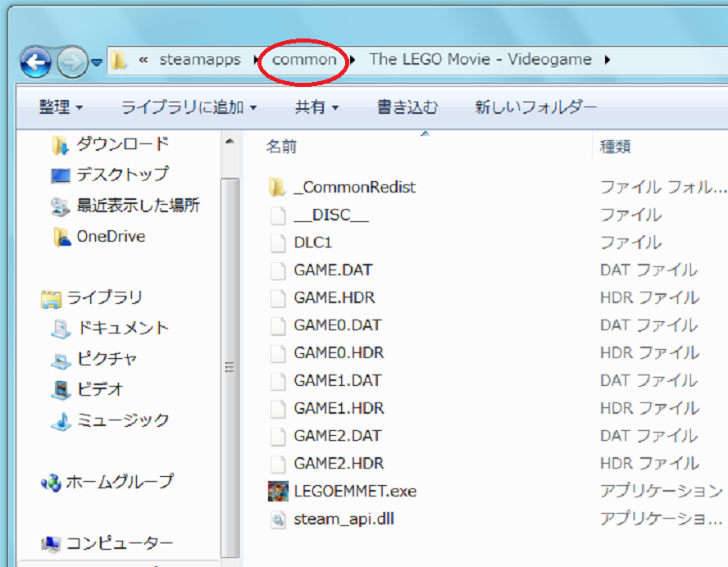The height and width of the screenshot is (567, 728).
Task: Select GAME1.HDR file
Action: [339, 408]
